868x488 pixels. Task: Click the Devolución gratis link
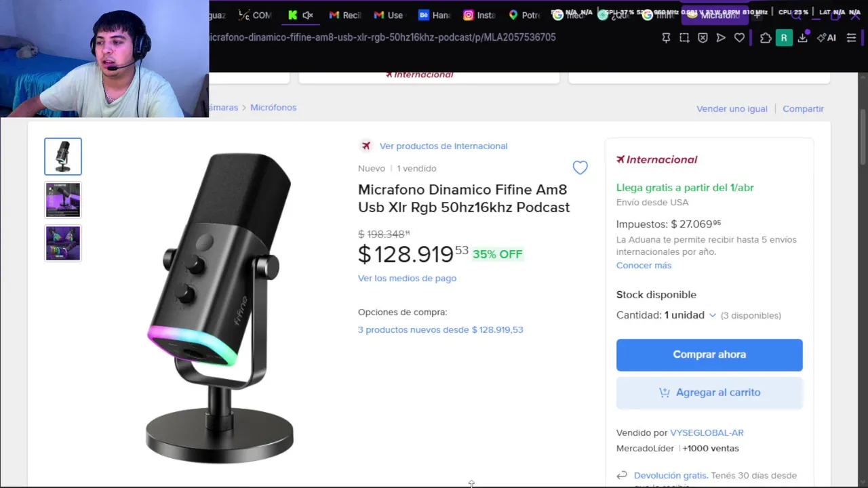tap(671, 475)
